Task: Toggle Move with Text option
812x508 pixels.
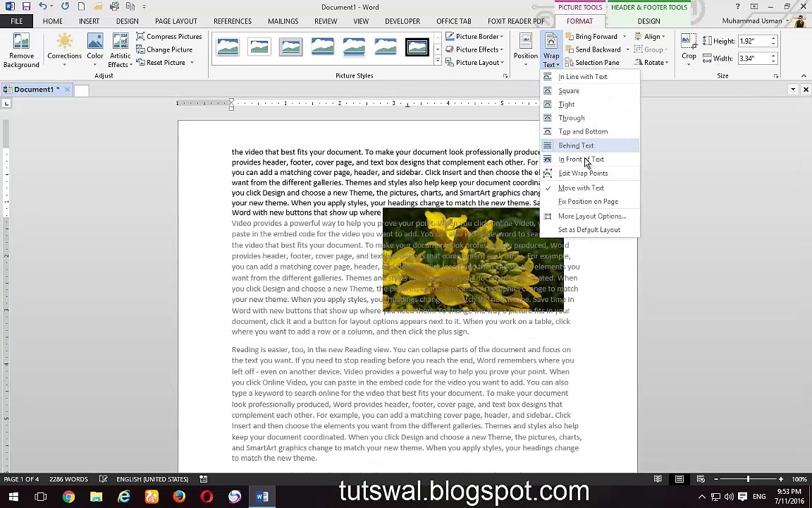Action: [x=590, y=188]
